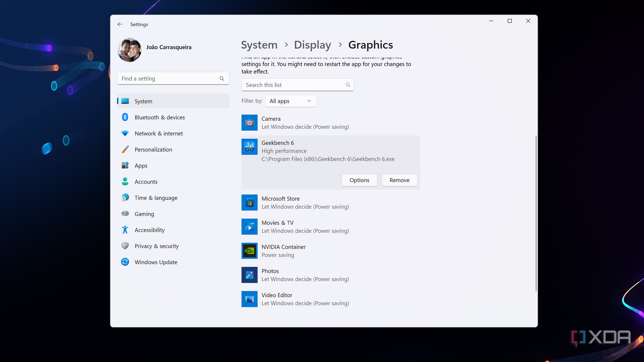Screen dimensions: 644x362
Task: Click the Movies & TV icon
Action: (x=249, y=227)
